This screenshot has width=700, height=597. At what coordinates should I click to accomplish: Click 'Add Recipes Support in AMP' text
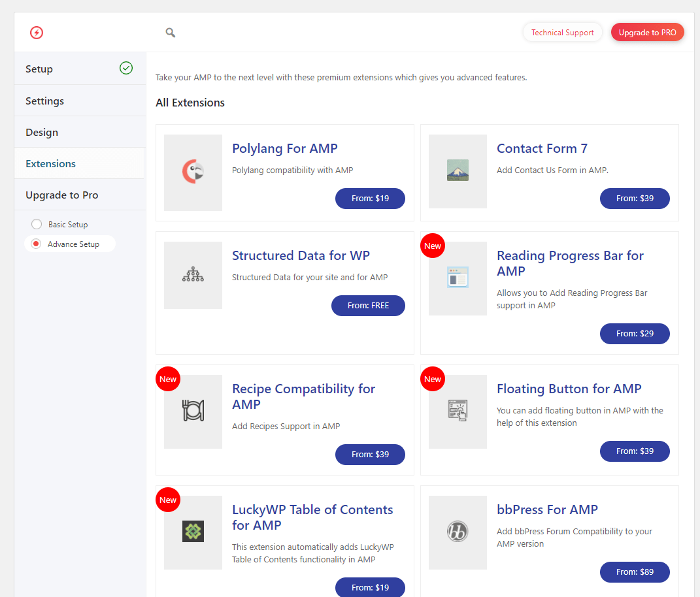click(286, 426)
